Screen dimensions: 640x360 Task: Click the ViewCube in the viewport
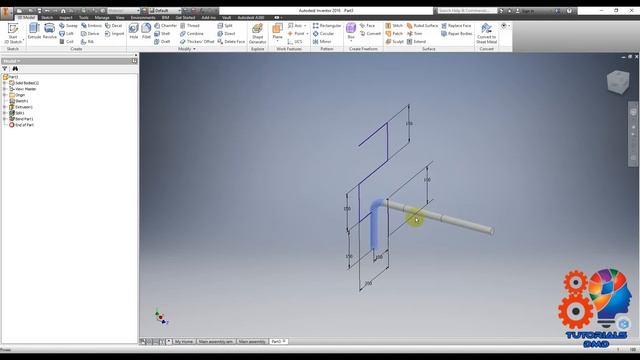click(618, 81)
